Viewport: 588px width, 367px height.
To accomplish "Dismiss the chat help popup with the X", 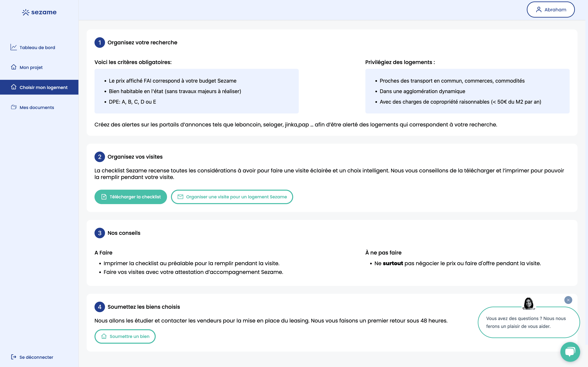I will 568,300.
